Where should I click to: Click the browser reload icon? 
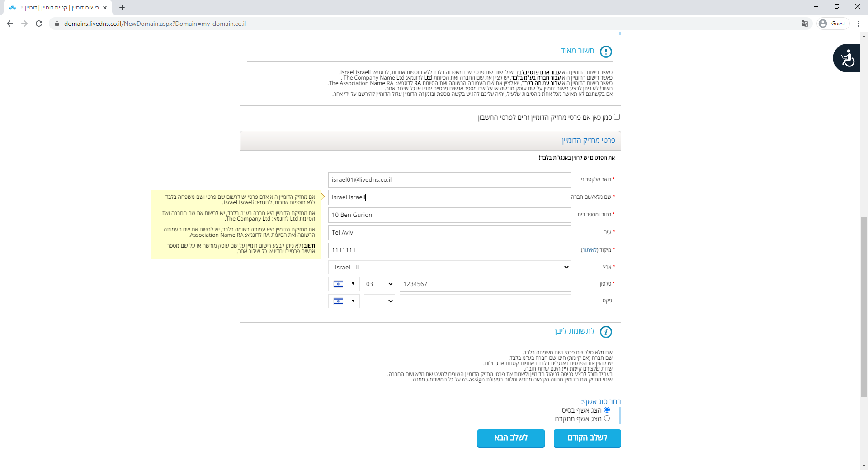click(x=39, y=23)
